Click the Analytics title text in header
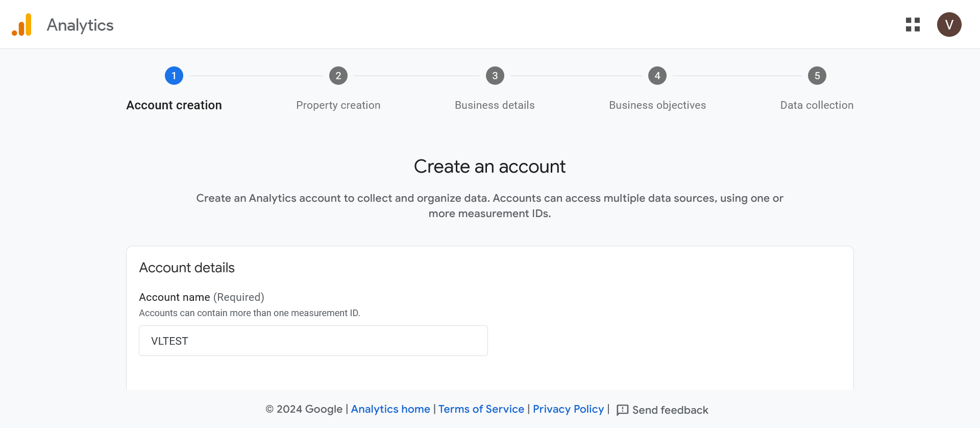Image resolution: width=980 pixels, height=428 pixels. coord(80,25)
